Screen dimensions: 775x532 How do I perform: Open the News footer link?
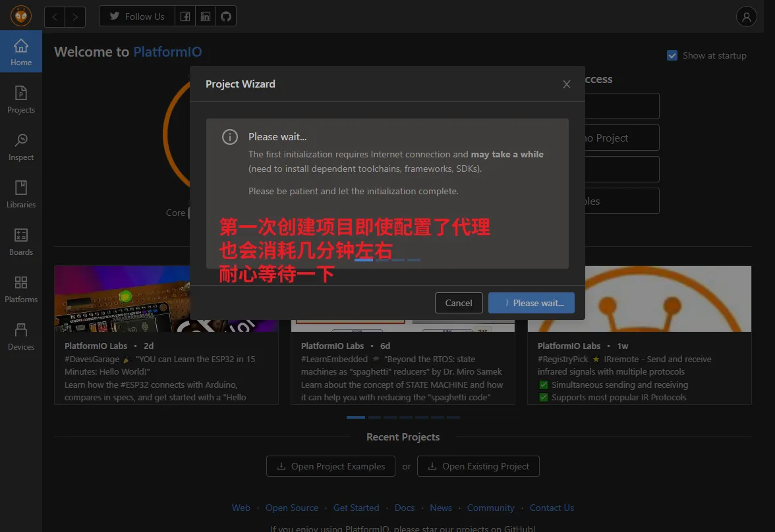(x=441, y=508)
